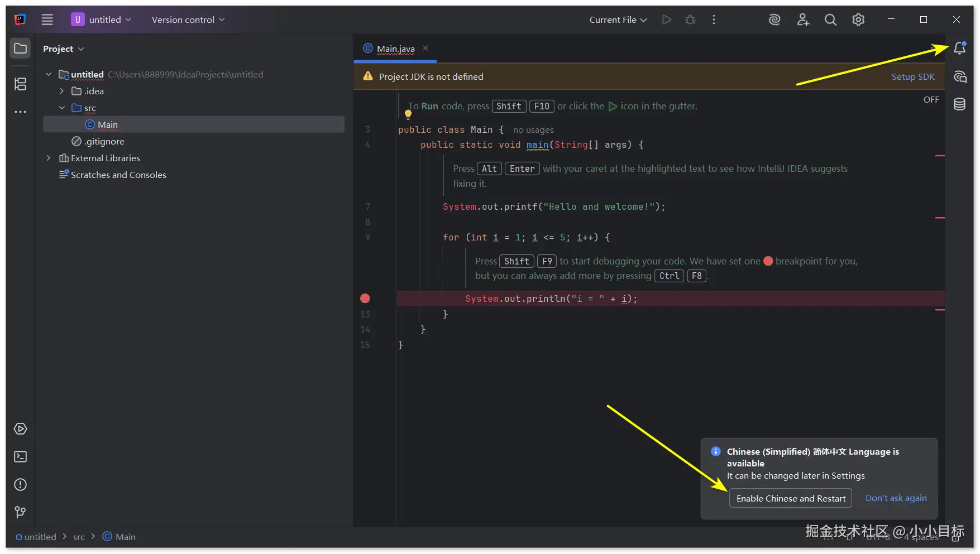Image resolution: width=980 pixels, height=554 pixels.
Task: Open the Structure tool window icon
Action: coord(20,84)
